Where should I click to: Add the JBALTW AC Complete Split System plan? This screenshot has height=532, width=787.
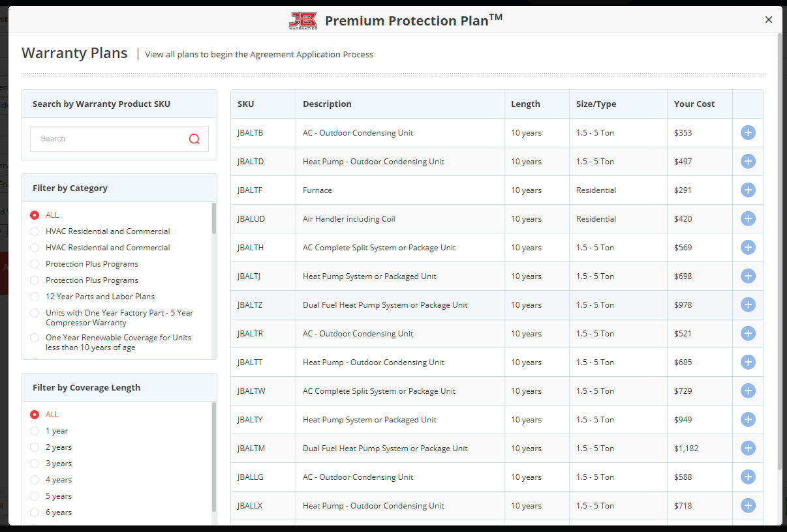point(748,391)
